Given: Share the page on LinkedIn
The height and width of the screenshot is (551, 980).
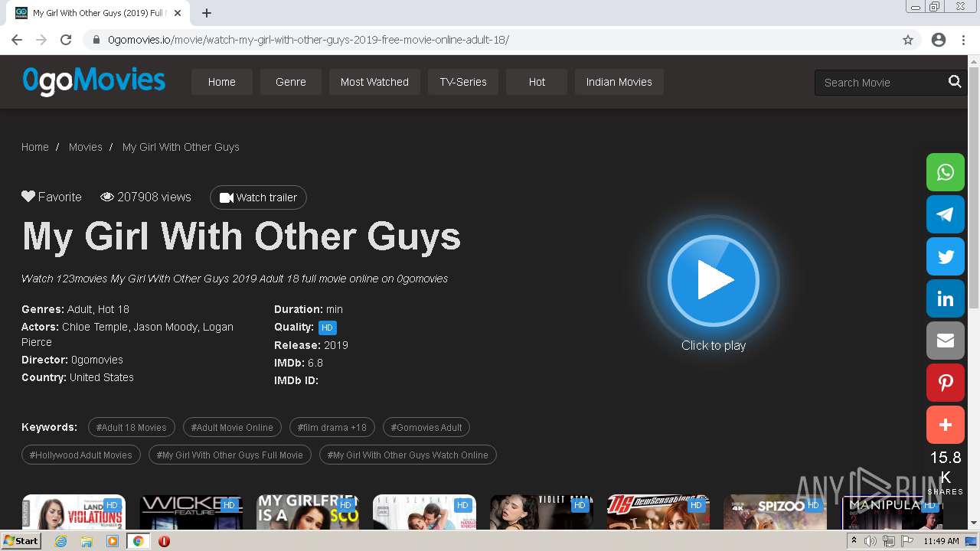Looking at the screenshot, I should pos(946,298).
